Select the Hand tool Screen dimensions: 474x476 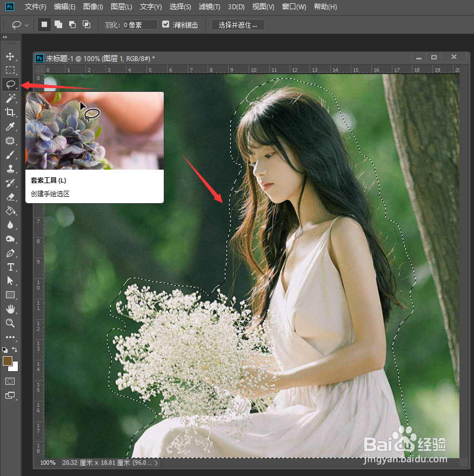10,309
